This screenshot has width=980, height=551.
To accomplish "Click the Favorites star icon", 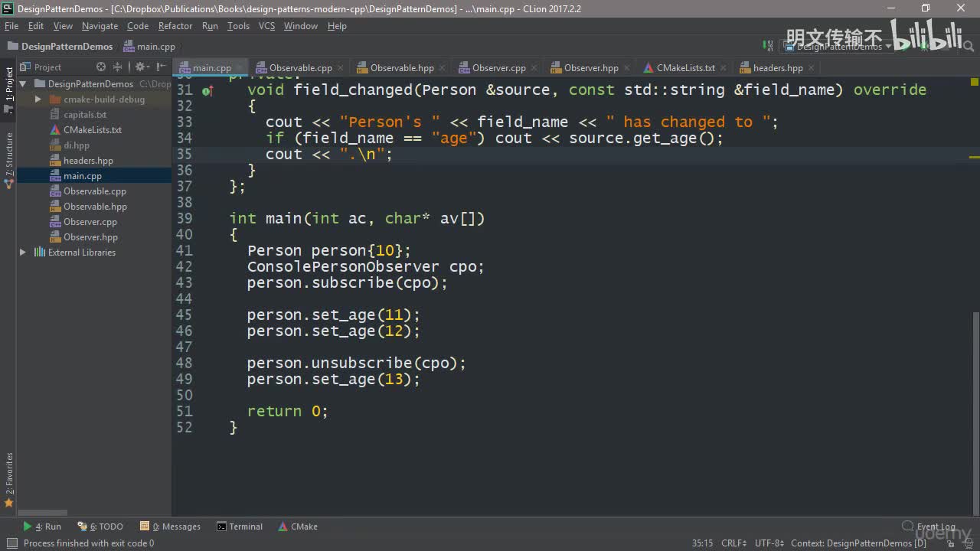I will pyautogui.click(x=9, y=503).
